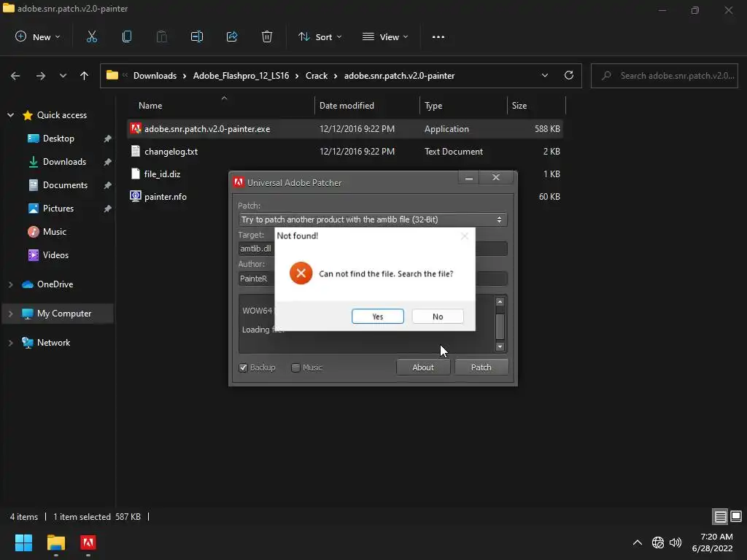Collapse the Quick access section
The height and width of the screenshot is (560, 747).
10,114
